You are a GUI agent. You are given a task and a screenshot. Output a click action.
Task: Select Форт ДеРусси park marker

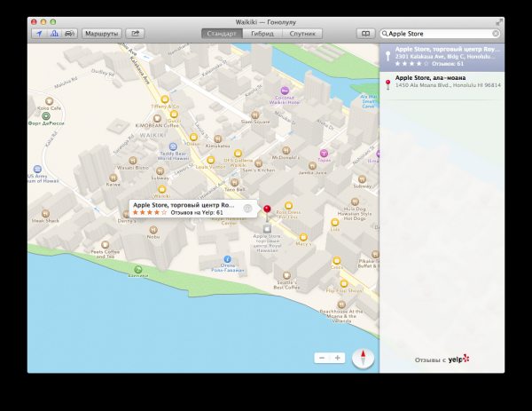tap(46, 116)
